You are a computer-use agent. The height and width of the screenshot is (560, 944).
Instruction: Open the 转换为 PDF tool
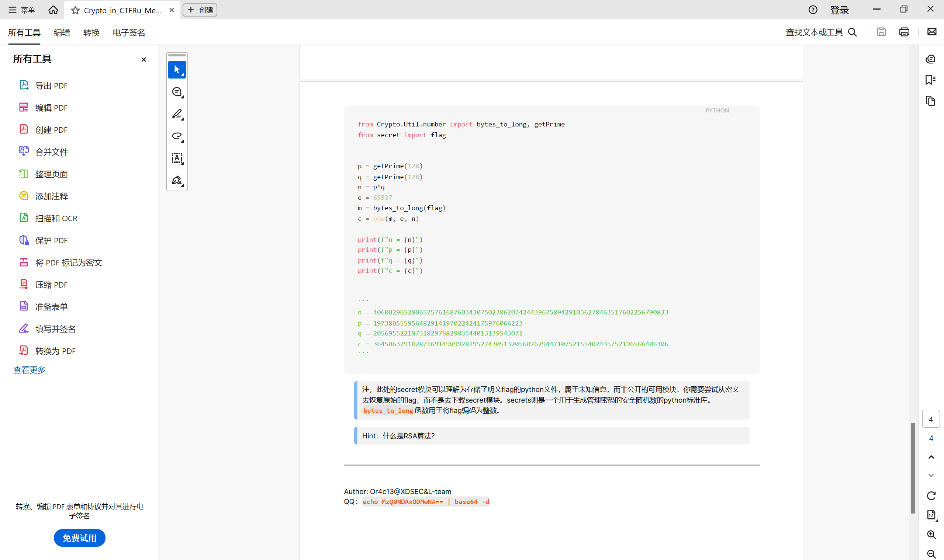(x=48, y=351)
